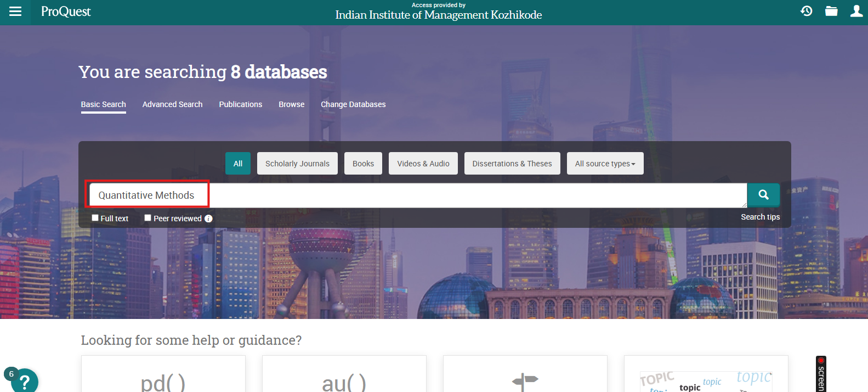Viewport: 868px width, 392px height.
Task: Open the help question mark bubble
Action: coord(25,382)
